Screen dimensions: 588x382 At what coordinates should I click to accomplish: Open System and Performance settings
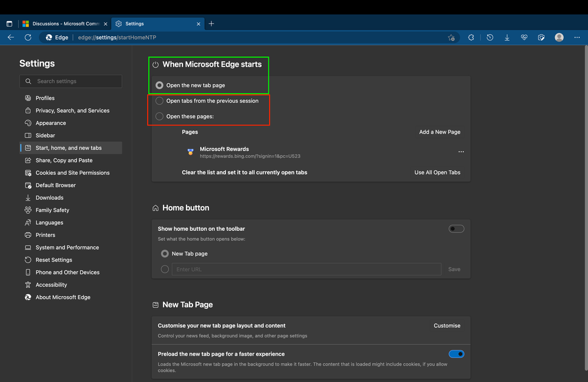pos(71,247)
